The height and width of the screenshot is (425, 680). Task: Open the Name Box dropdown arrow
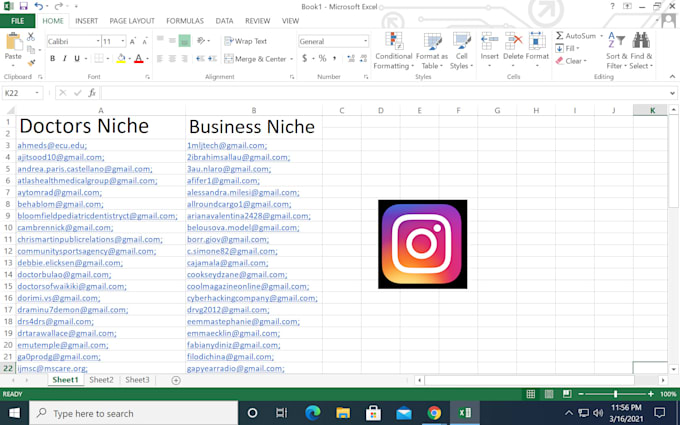point(37,93)
